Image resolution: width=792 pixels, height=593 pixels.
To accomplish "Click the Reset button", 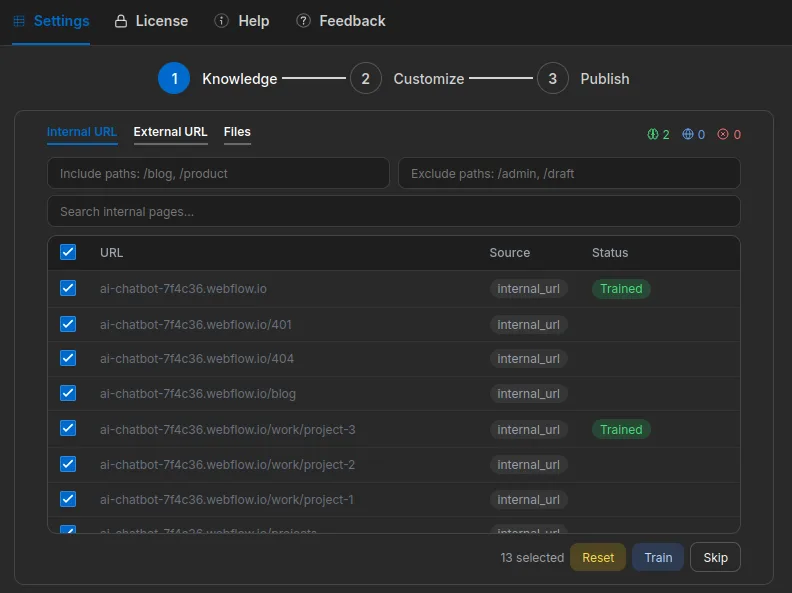I will pos(598,558).
